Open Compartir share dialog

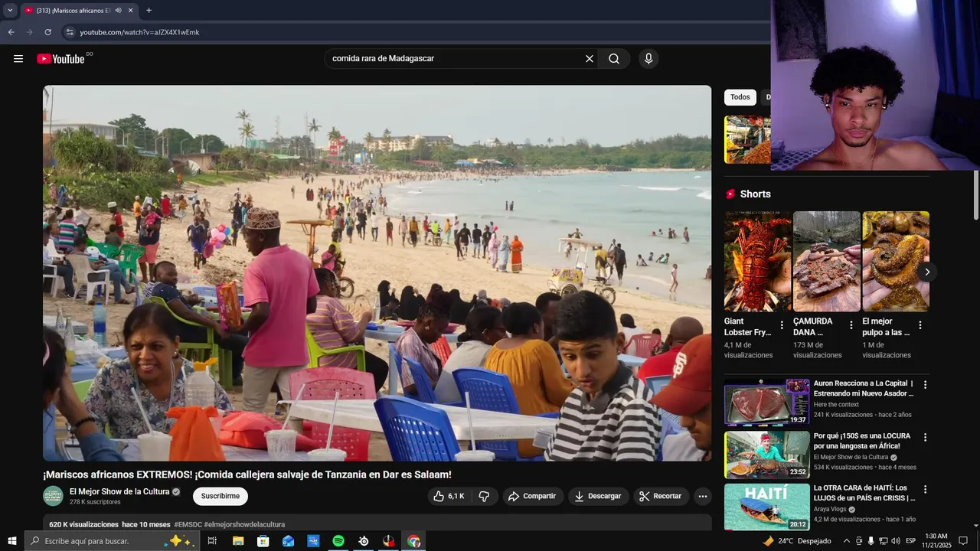(533, 496)
